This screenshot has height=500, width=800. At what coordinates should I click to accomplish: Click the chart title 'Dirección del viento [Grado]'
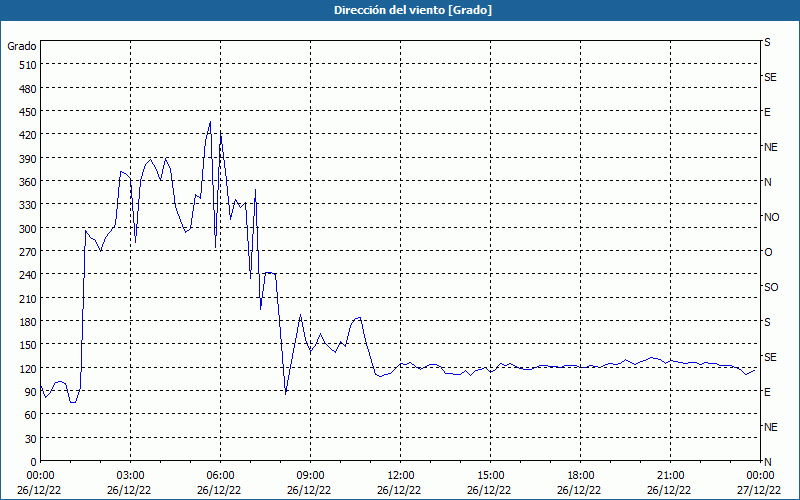(x=413, y=10)
